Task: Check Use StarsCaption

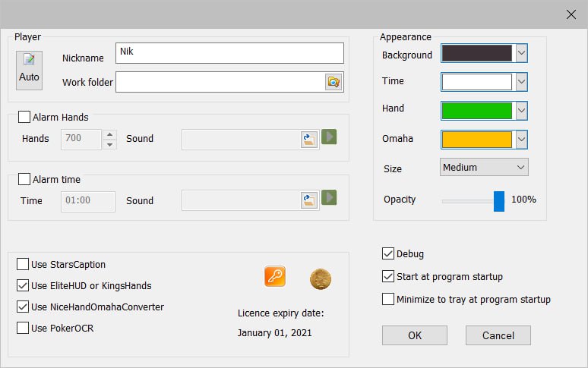Action: pos(23,264)
